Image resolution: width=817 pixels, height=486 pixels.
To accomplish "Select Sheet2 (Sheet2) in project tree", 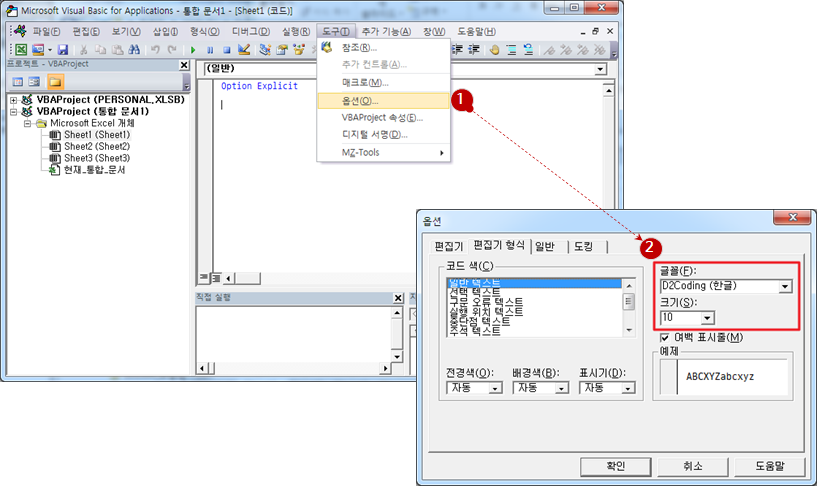I will pos(97,146).
